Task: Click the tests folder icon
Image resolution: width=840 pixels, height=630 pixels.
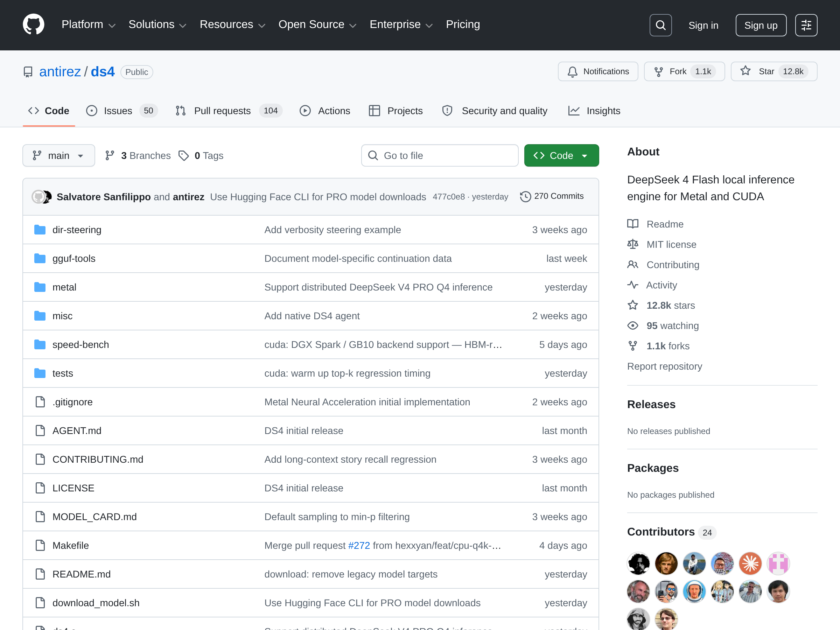Action: click(x=40, y=373)
